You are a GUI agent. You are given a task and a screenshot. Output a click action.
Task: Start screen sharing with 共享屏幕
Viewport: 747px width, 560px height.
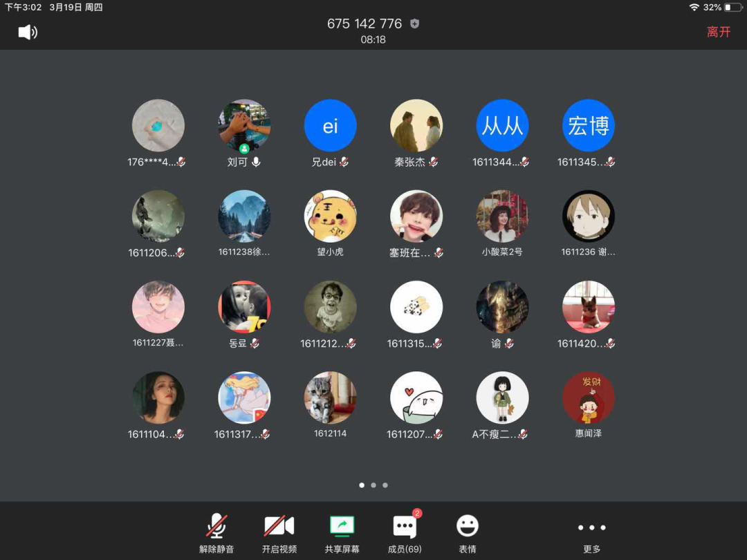[x=342, y=533]
